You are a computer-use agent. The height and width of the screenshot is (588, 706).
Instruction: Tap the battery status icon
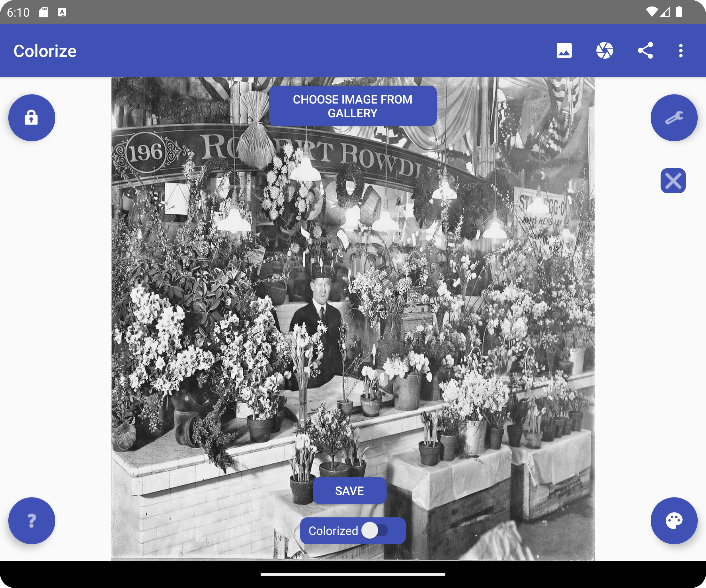(679, 12)
